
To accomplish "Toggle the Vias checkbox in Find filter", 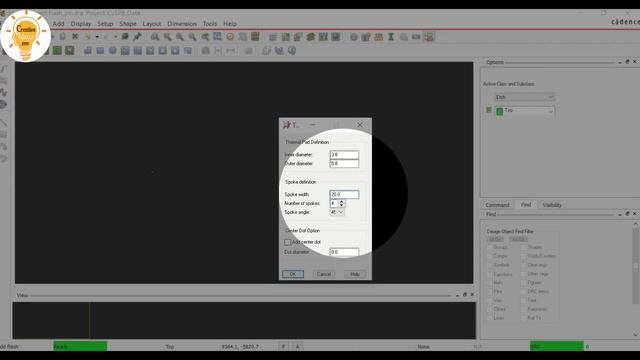I will (490, 300).
